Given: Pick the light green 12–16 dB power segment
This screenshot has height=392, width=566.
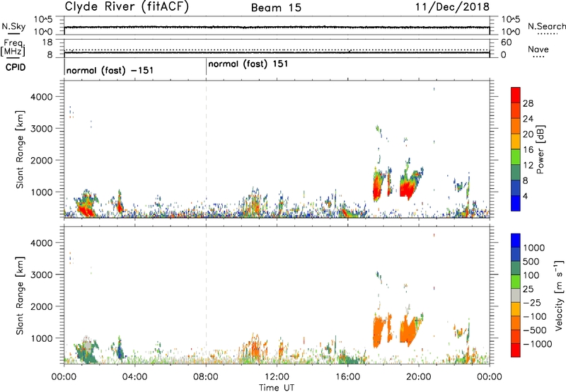Looking at the screenshot, I should coord(516,156).
